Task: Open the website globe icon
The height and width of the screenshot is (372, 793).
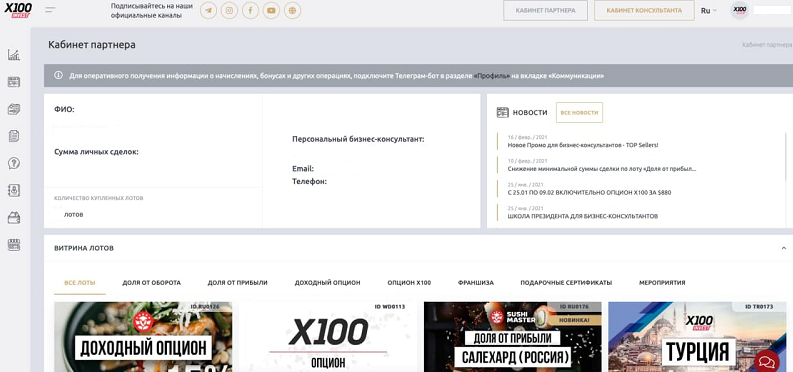Action: coord(292,11)
